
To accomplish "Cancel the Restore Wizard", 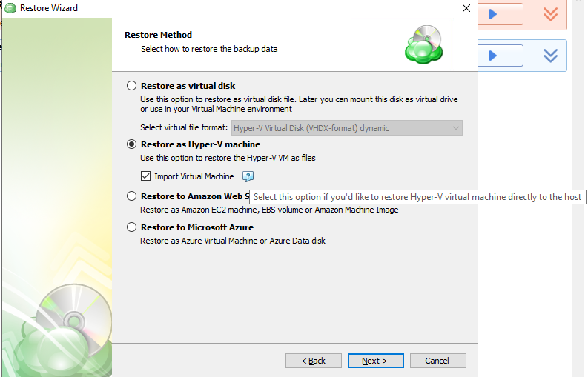I will tap(437, 361).
